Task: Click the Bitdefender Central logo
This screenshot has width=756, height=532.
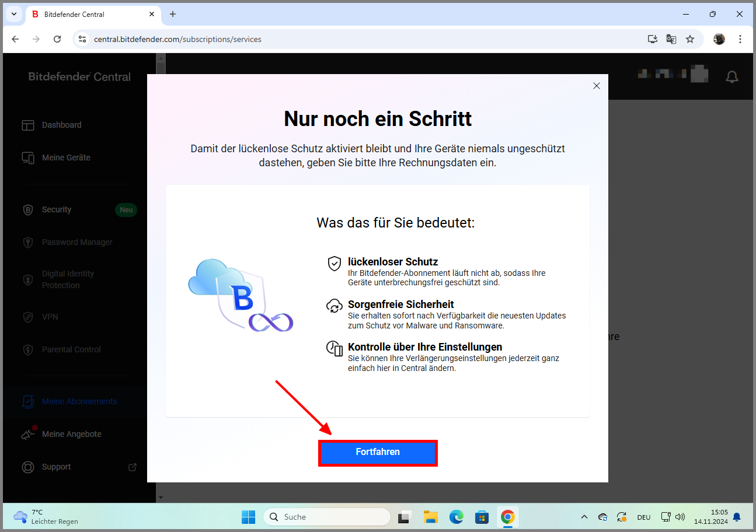Action: point(79,76)
